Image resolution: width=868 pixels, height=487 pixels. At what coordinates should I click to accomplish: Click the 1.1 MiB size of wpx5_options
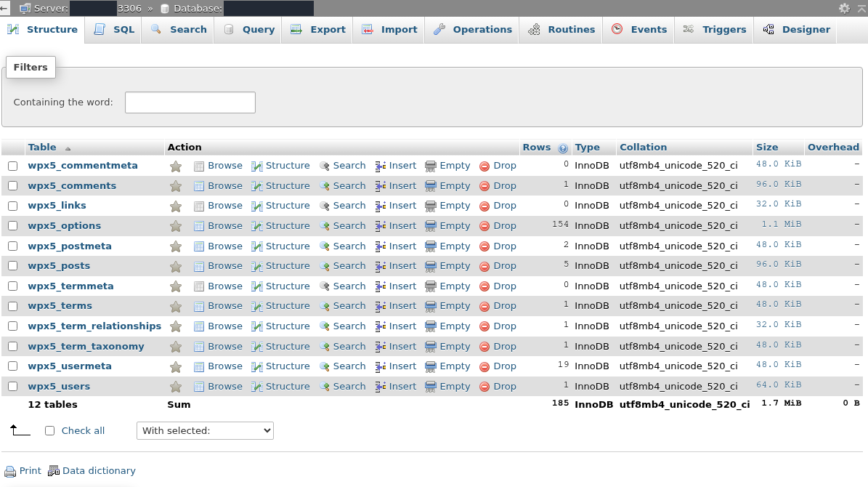[781, 225]
